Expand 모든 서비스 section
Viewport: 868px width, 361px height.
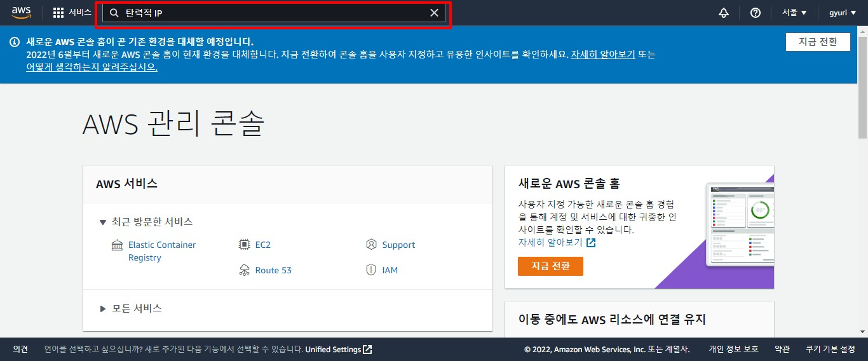[131, 308]
